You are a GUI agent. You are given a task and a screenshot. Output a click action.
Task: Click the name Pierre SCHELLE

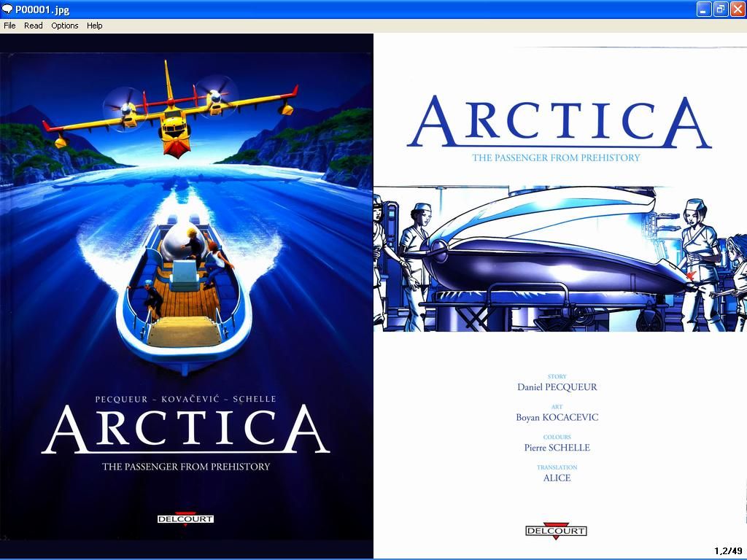click(x=557, y=448)
